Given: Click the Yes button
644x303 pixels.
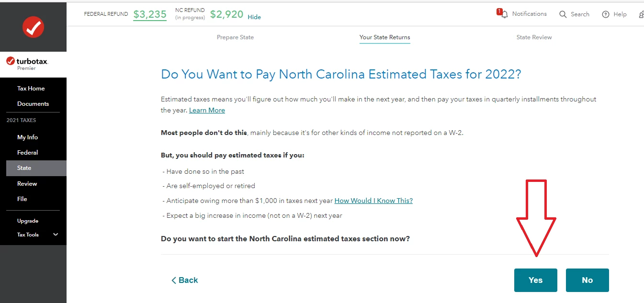Looking at the screenshot, I should tap(536, 280).
